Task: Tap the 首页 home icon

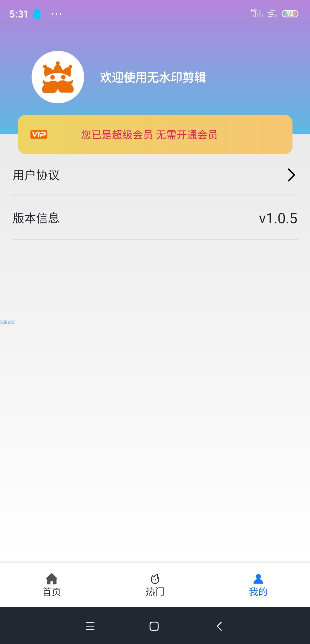Action: pyautogui.click(x=52, y=579)
